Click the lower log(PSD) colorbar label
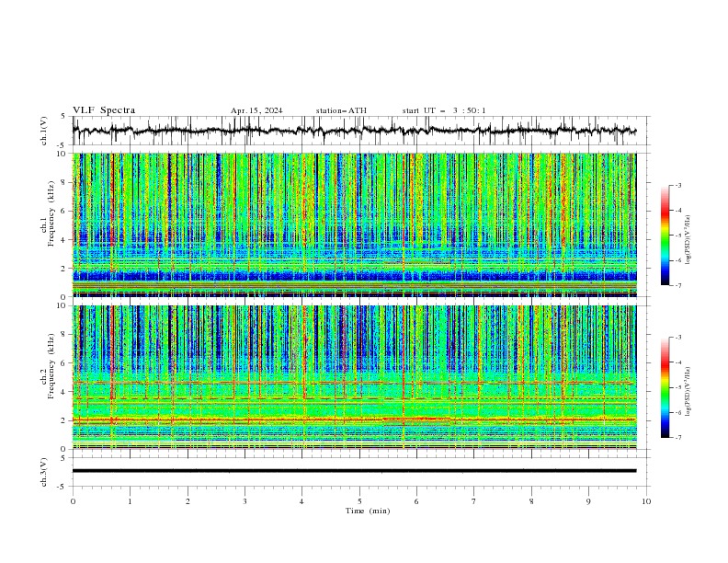 tap(688, 392)
